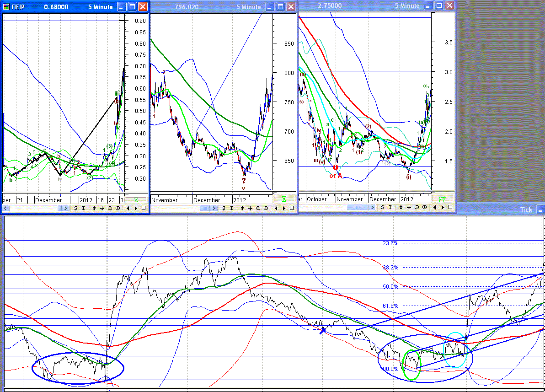
Task: Click the blue X marker on Tick chart
Action: point(323,331)
